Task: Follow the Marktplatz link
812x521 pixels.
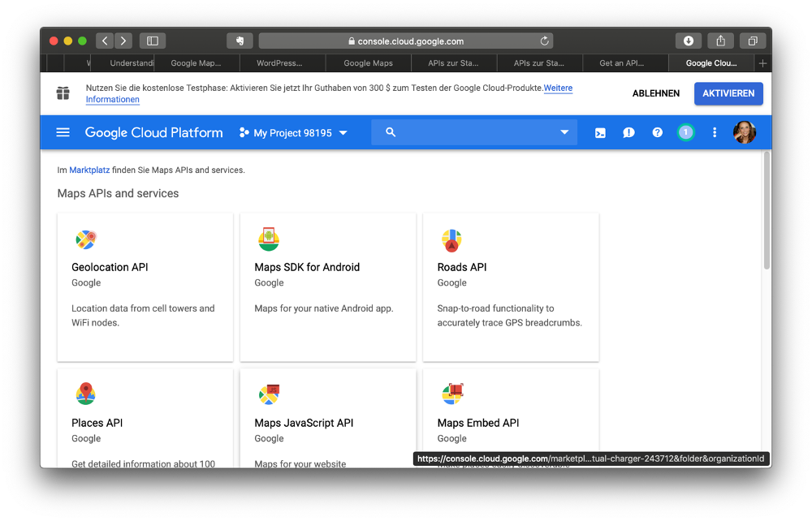Action: [x=89, y=170]
